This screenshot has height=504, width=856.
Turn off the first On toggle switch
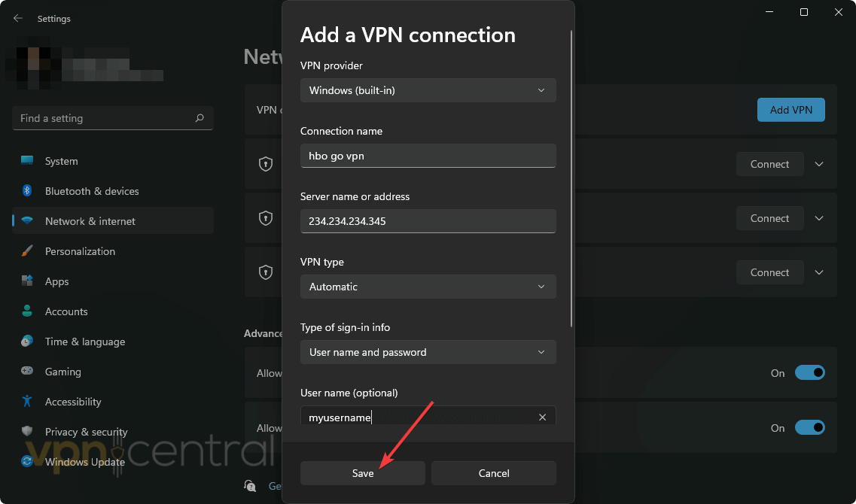pos(810,372)
